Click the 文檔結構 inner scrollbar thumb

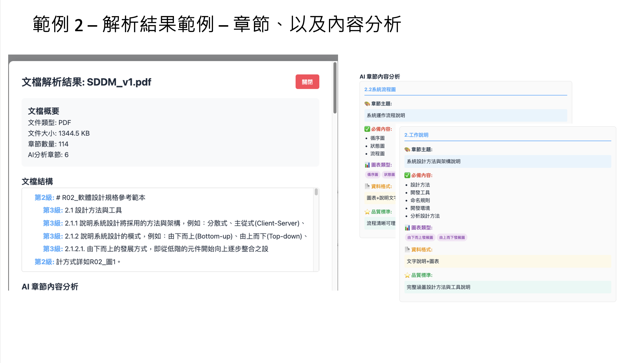pyautogui.click(x=316, y=192)
